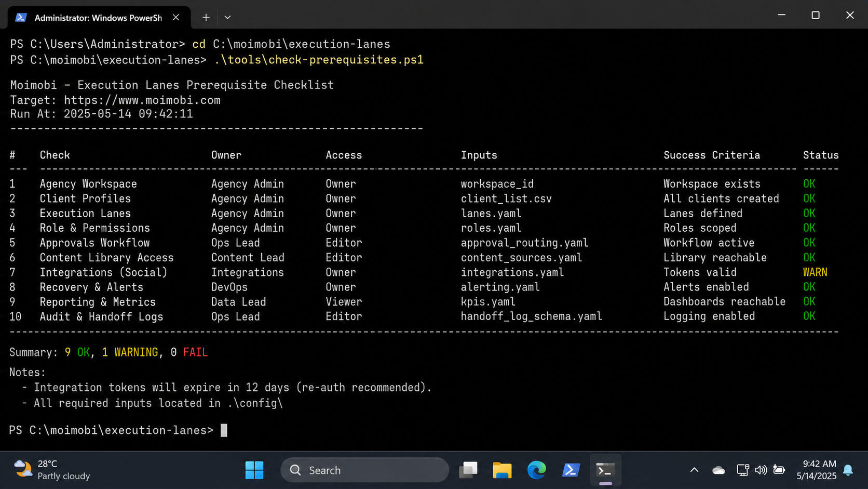Click the taskbar Search box

(x=365, y=470)
